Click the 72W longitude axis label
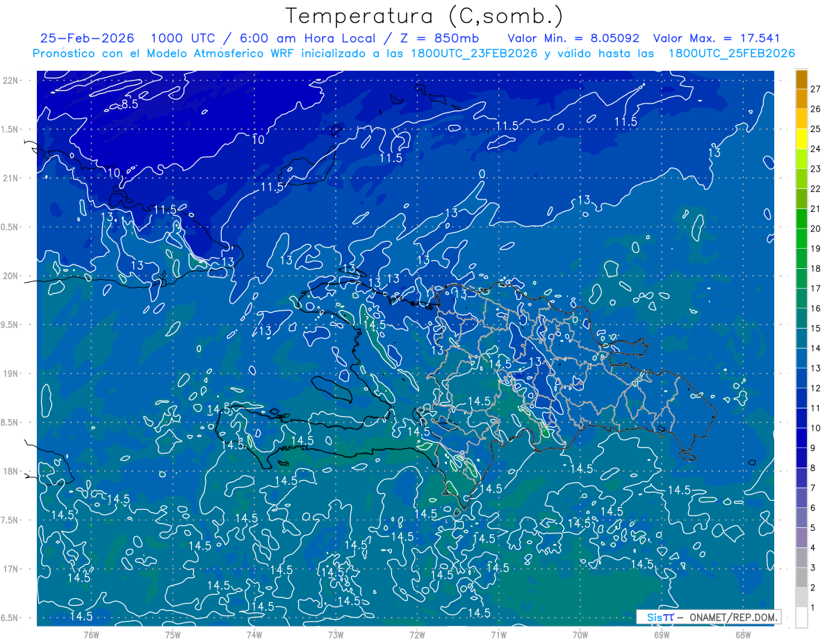Image resolution: width=834 pixels, height=644 pixels. point(417,634)
